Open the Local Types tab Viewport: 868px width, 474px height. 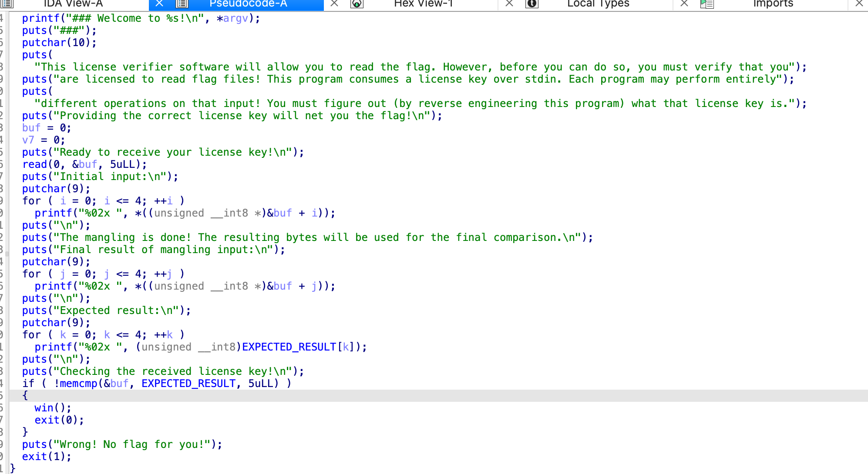point(598,3)
